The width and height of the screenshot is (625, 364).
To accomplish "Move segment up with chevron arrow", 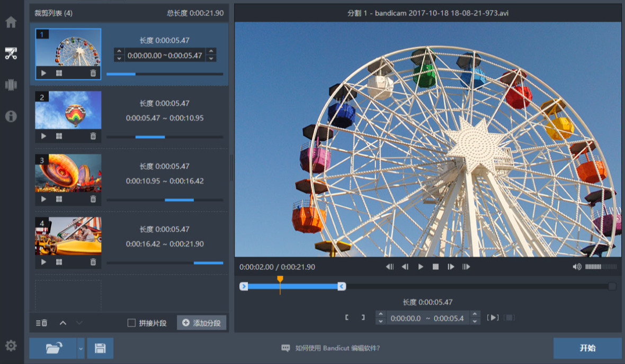I will [x=63, y=323].
